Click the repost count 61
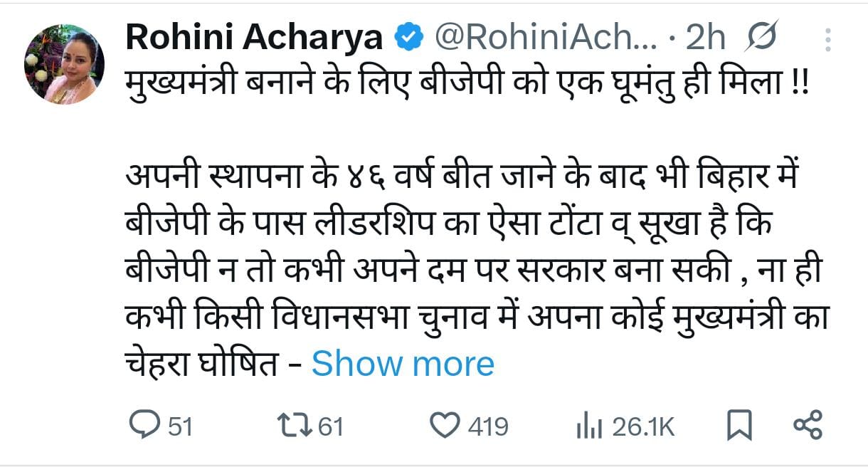The image size is (868, 467). coord(330,426)
